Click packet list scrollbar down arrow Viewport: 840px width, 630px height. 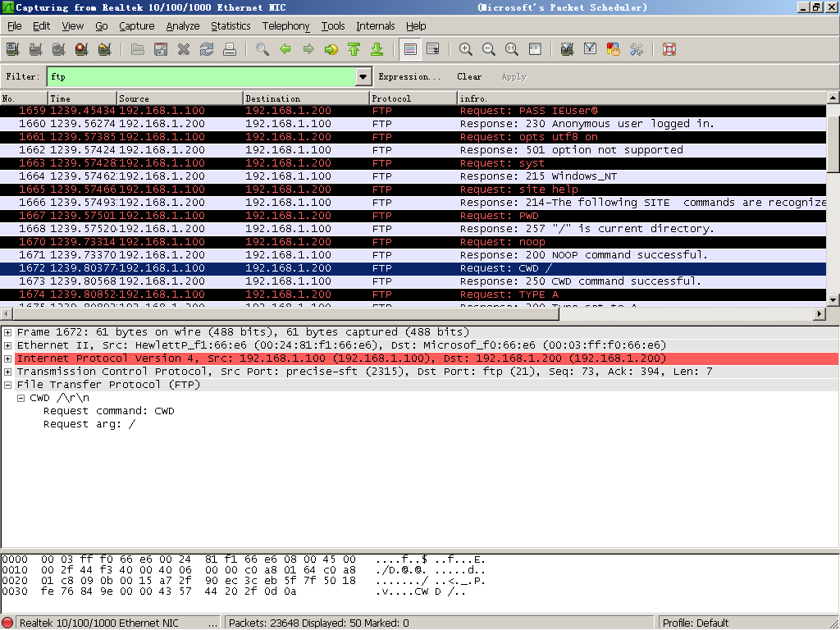pos(833,300)
